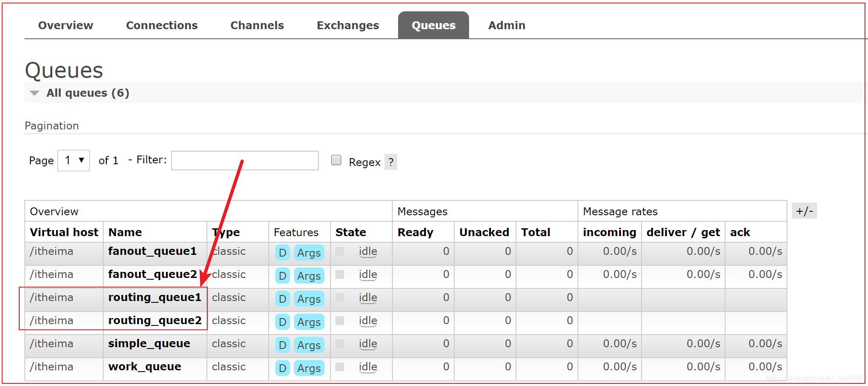This screenshot has height=386, width=868.
Task: Click the Queues page heading
Action: click(x=64, y=70)
